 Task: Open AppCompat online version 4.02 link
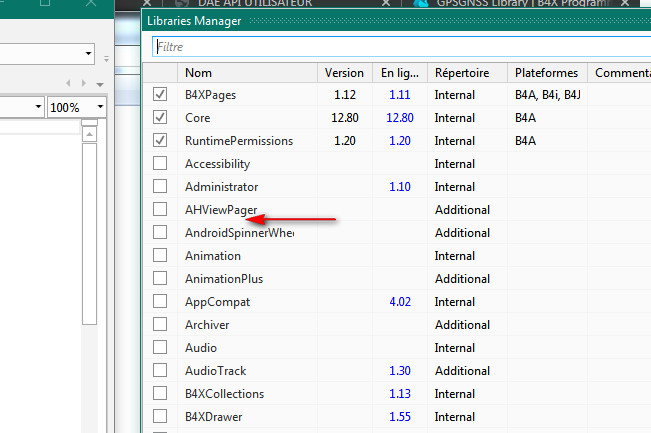click(x=400, y=302)
